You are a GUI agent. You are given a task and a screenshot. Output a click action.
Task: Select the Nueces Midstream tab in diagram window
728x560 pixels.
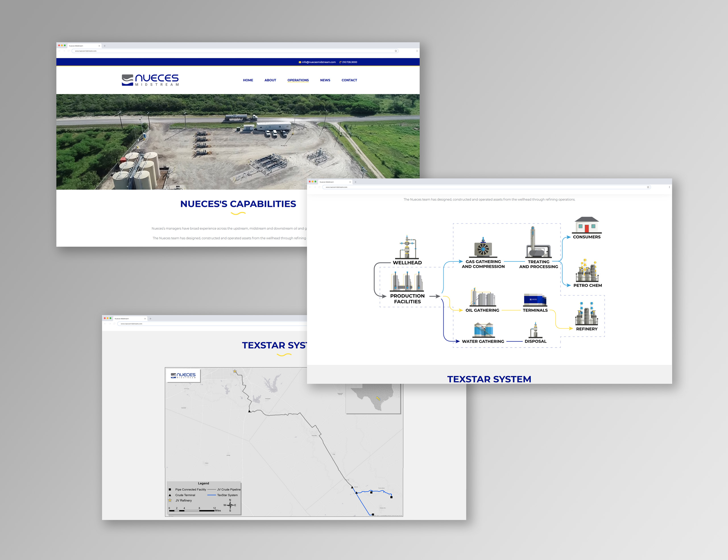335,182
